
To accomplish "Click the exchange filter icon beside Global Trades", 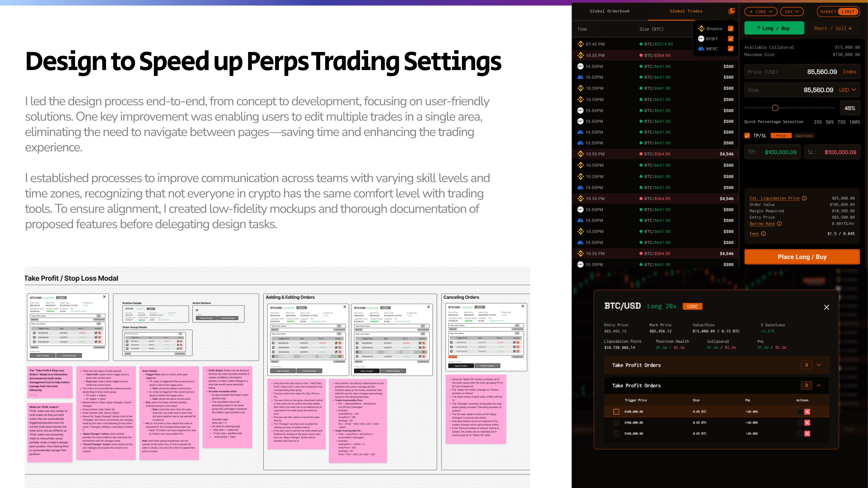I will tap(731, 11).
